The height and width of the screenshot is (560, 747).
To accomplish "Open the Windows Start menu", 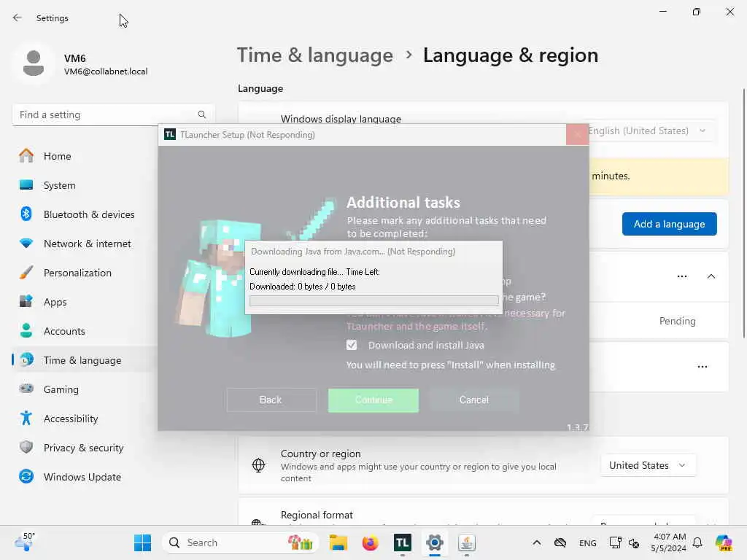I will tap(142, 542).
